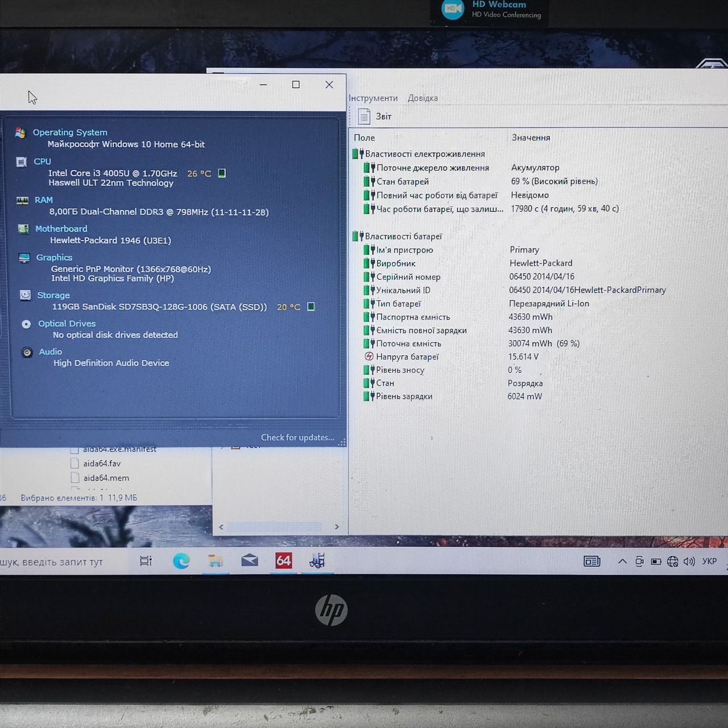Click the Optical Drives disc icon

click(x=26, y=324)
